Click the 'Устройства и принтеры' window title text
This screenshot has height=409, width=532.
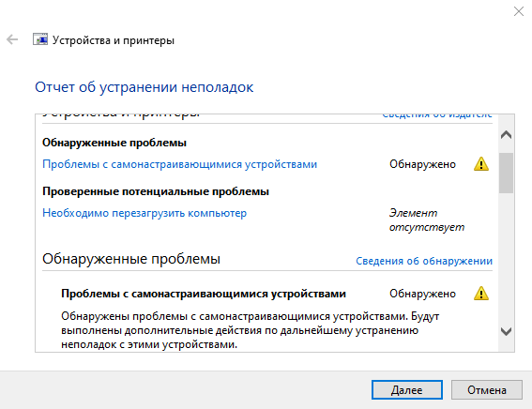114,40
